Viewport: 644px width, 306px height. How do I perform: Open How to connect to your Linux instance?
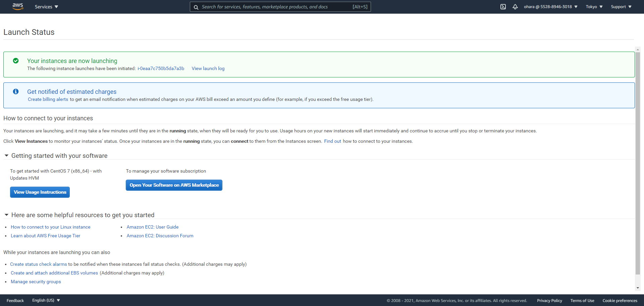pyautogui.click(x=50, y=227)
